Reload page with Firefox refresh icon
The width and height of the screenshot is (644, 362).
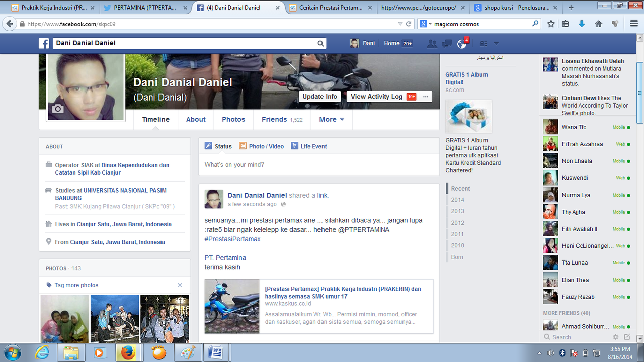(x=409, y=24)
